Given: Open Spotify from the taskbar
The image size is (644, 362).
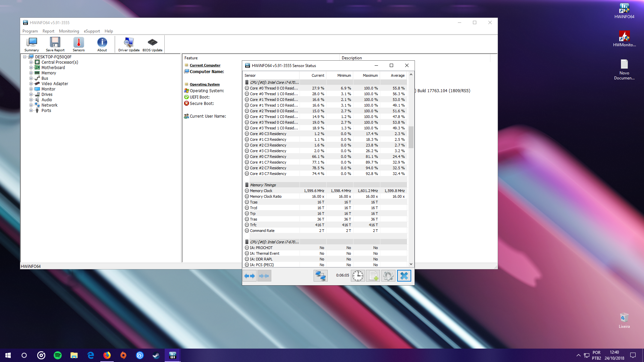Looking at the screenshot, I should (58, 355).
